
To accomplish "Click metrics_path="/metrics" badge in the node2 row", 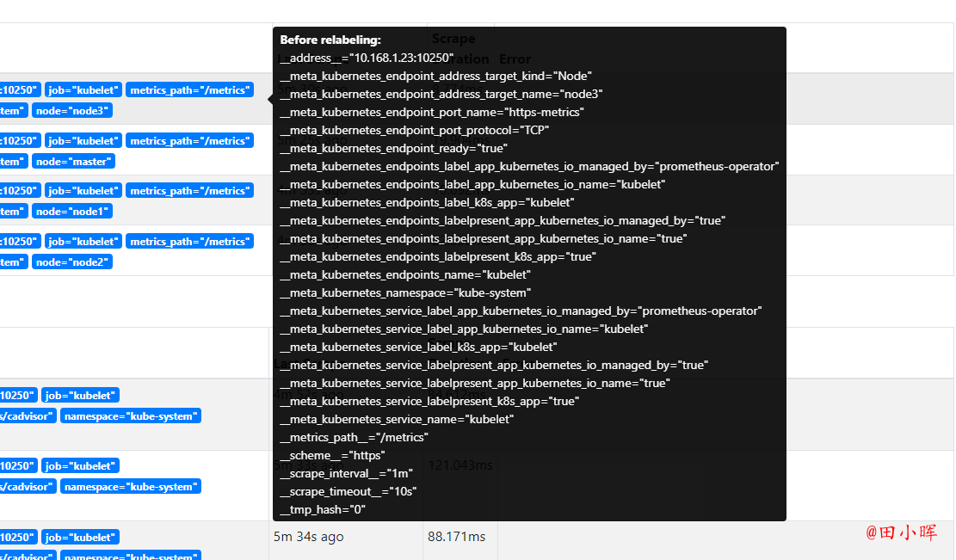I will click(189, 242).
